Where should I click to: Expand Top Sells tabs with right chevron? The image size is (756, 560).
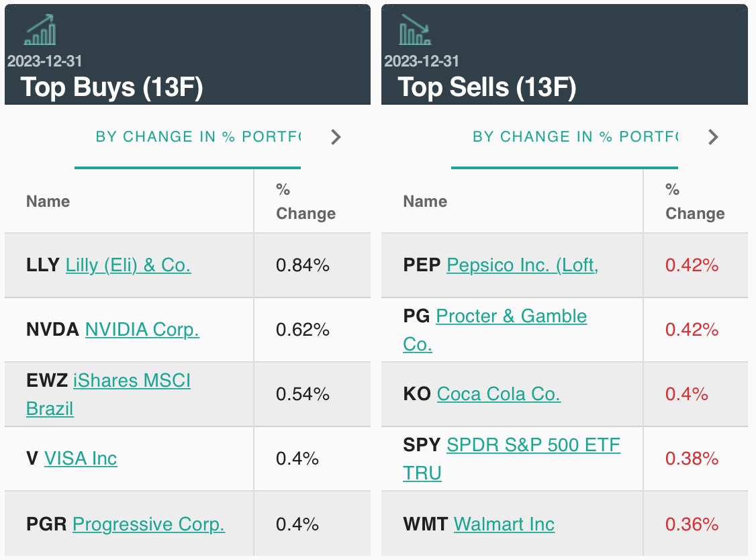[x=713, y=137]
